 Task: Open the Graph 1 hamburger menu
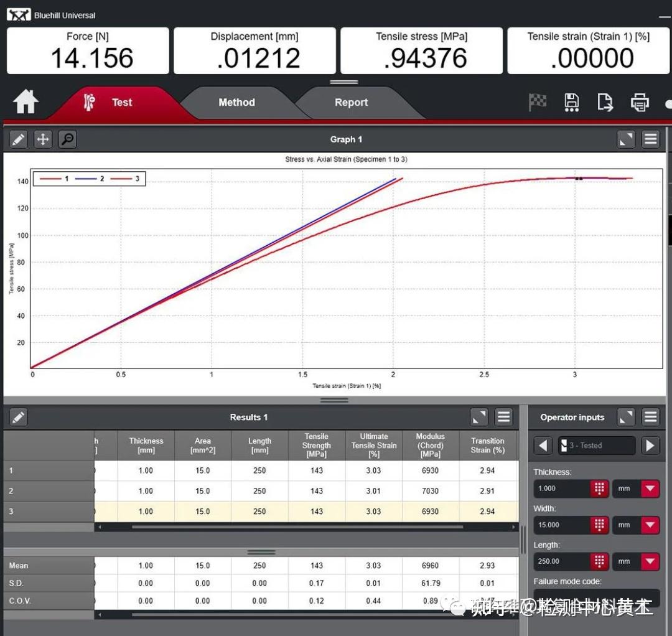pyautogui.click(x=651, y=139)
